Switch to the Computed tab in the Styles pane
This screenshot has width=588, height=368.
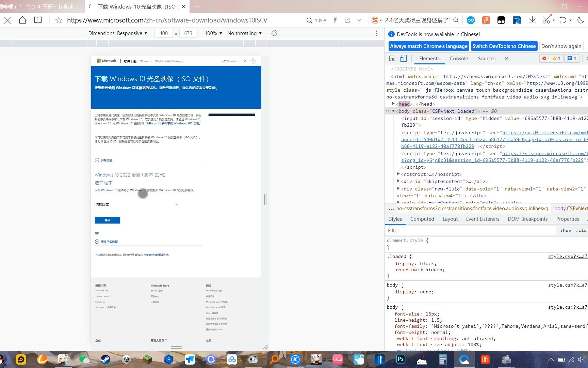[x=422, y=219]
